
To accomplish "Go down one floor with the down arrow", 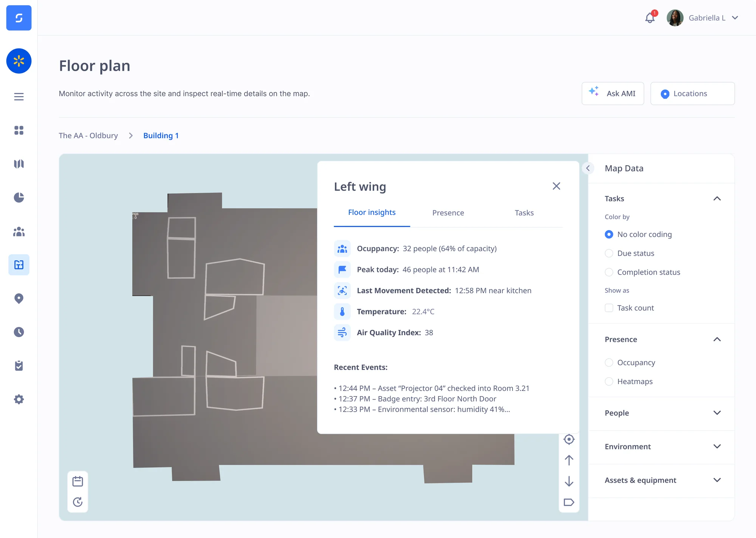I will [569, 481].
